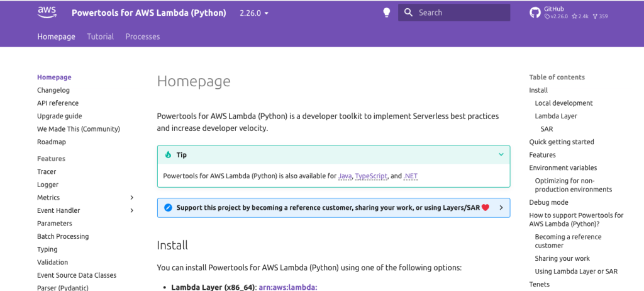Click the v2.26.0 GitHub tag label

[556, 16]
